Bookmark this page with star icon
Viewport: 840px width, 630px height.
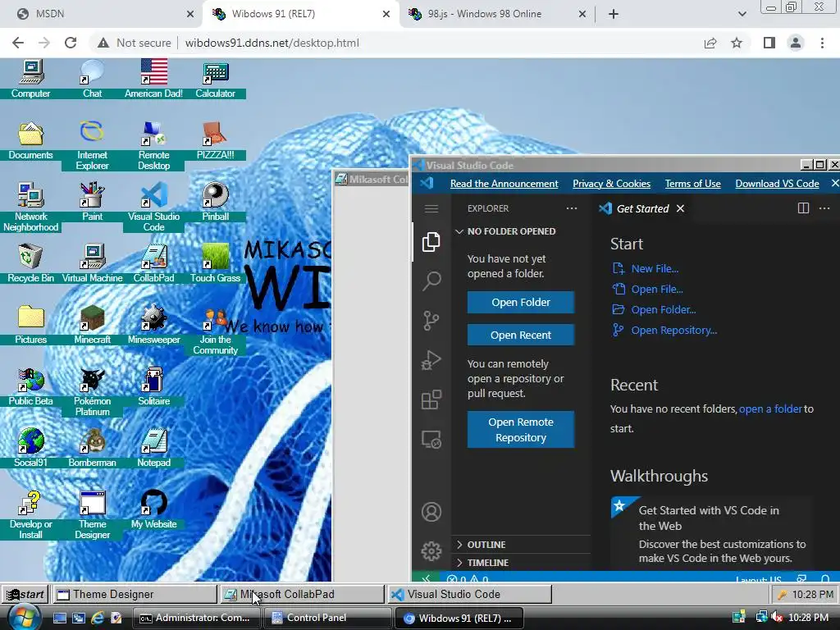pyautogui.click(x=737, y=43)
